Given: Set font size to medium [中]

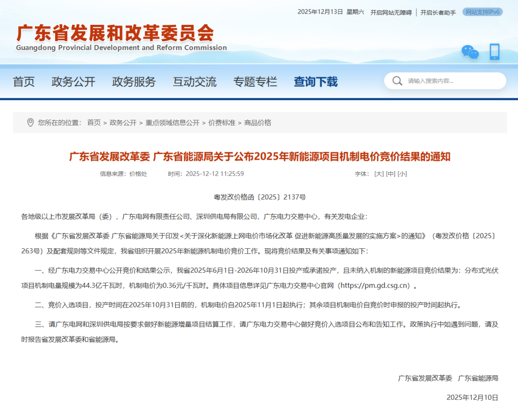Looking at the screenshot, I should pyautogui.click(x=390, y=174).
